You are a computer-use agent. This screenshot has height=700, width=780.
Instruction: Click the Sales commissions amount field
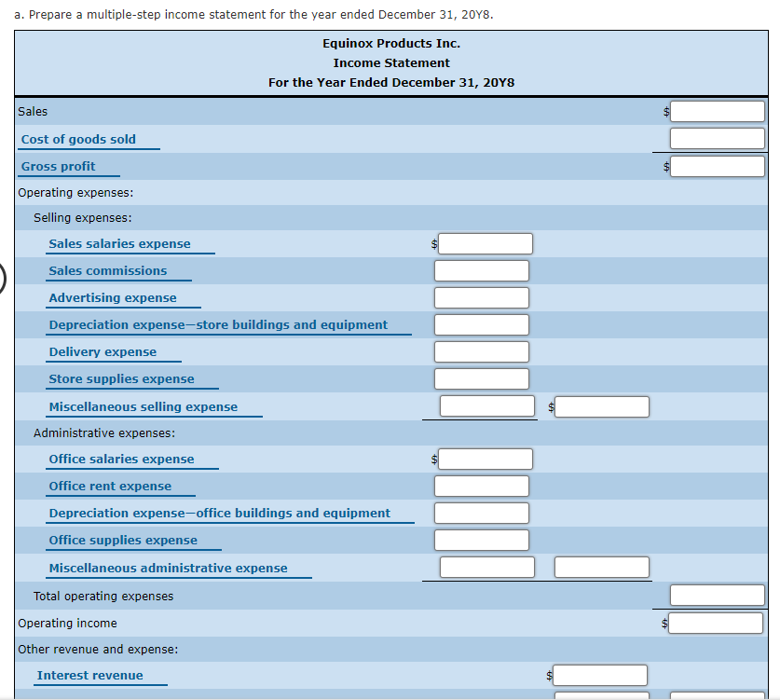pyautogui.click(x=482, y=270)
